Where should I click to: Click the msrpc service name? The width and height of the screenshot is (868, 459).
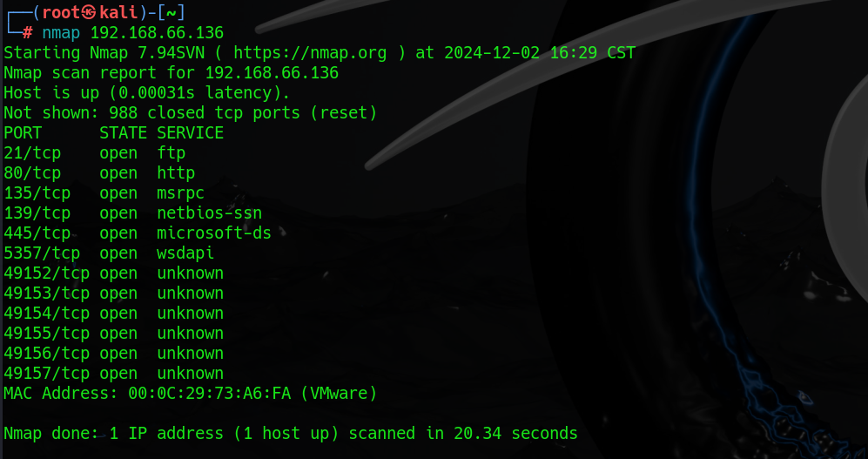180,193
